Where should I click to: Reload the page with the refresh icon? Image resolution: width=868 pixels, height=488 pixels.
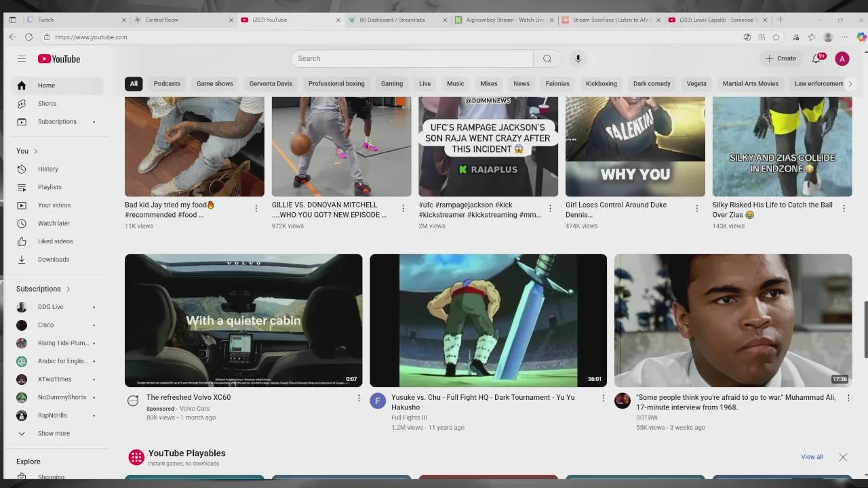tap(28, 37)
